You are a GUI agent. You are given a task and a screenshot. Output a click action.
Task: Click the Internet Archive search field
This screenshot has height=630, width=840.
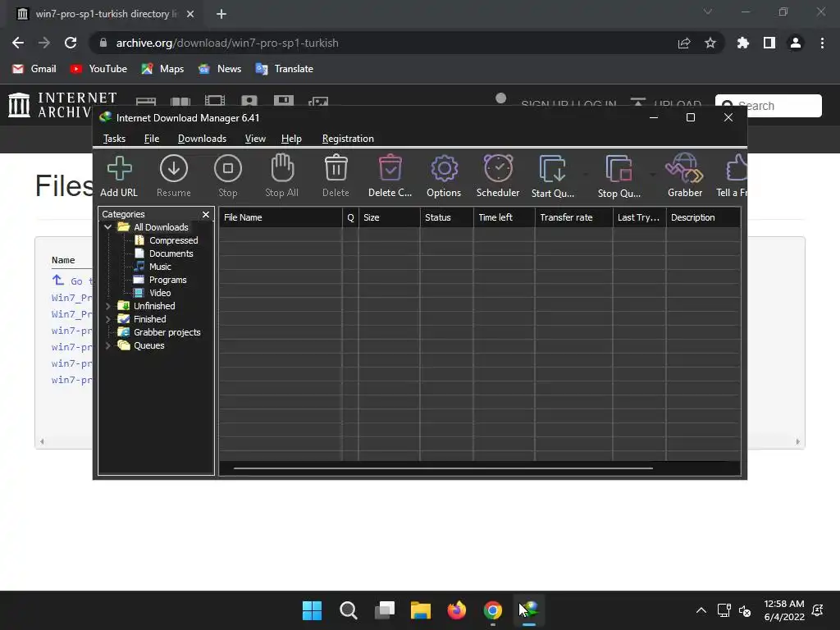(768, 106)
